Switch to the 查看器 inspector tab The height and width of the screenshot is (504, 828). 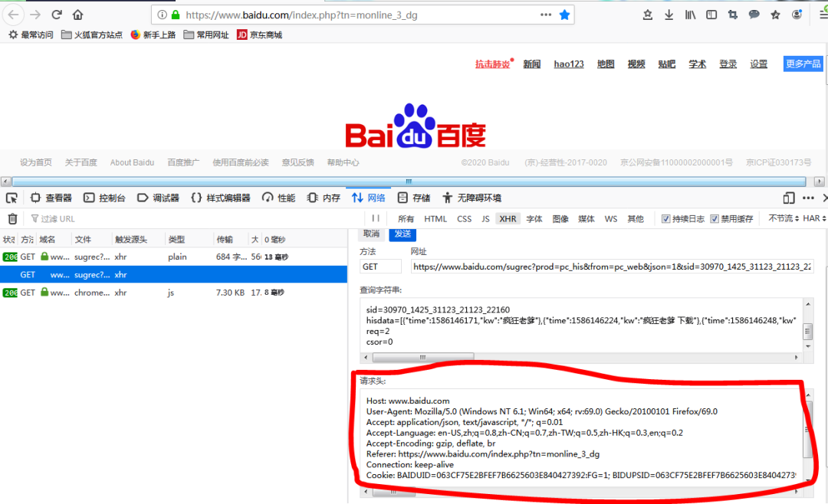coord(51,198)
